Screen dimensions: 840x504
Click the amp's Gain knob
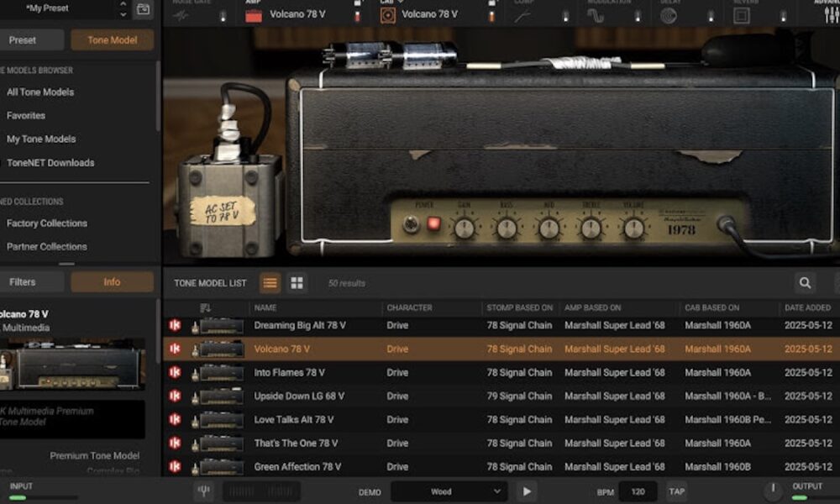pos(465,228)
